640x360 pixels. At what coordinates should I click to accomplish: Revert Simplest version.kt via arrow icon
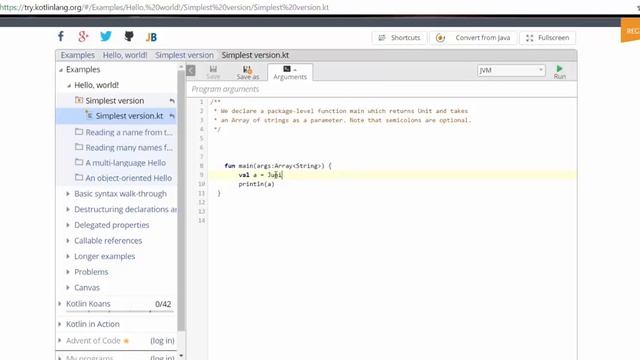pyautogui.click(x=172, y=116)
